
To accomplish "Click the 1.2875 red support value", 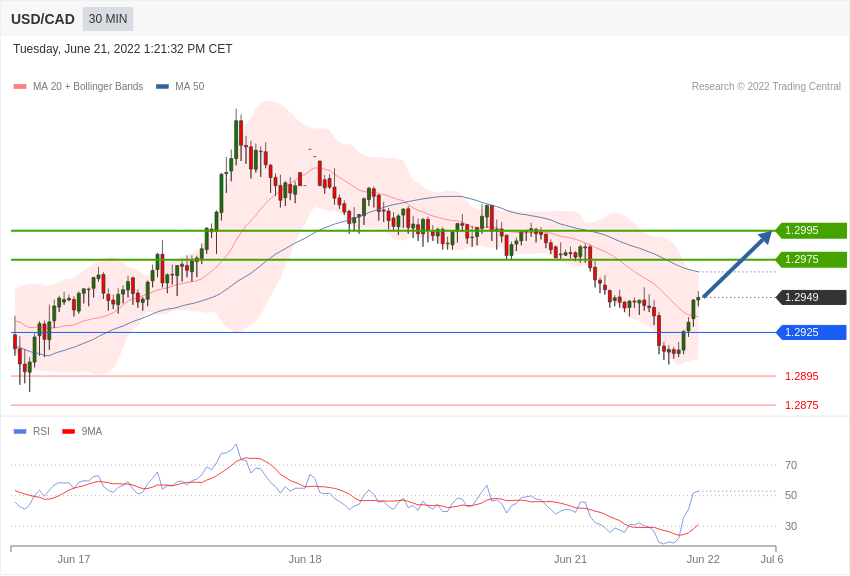I will click(802, 405).
